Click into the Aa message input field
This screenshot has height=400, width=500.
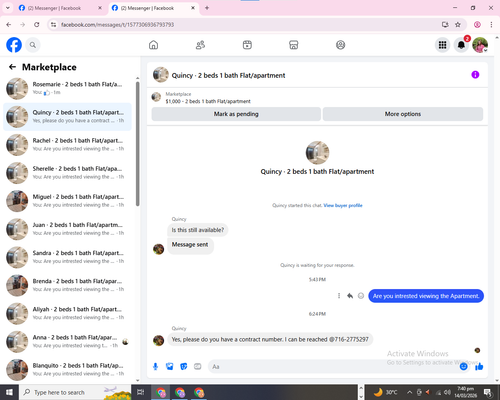333,367
